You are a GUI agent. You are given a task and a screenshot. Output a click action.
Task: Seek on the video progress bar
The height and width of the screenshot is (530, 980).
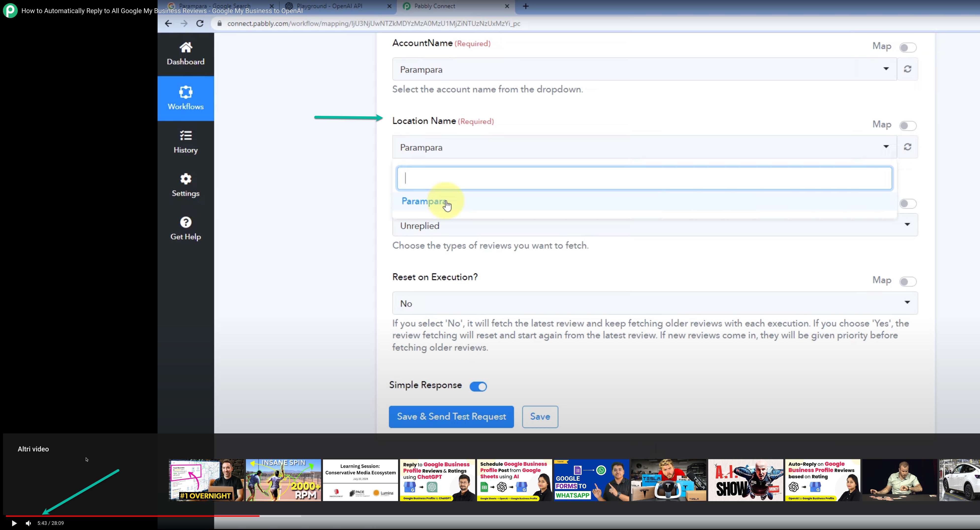(x=493, y=516)
